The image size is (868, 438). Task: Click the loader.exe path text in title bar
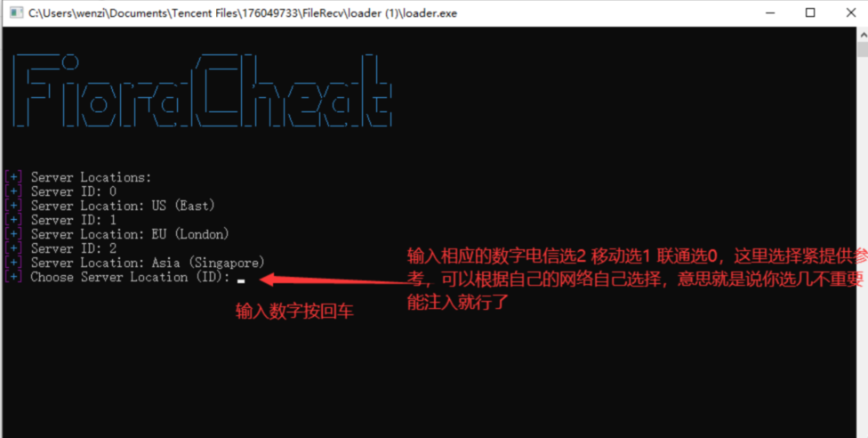[243, 12]
